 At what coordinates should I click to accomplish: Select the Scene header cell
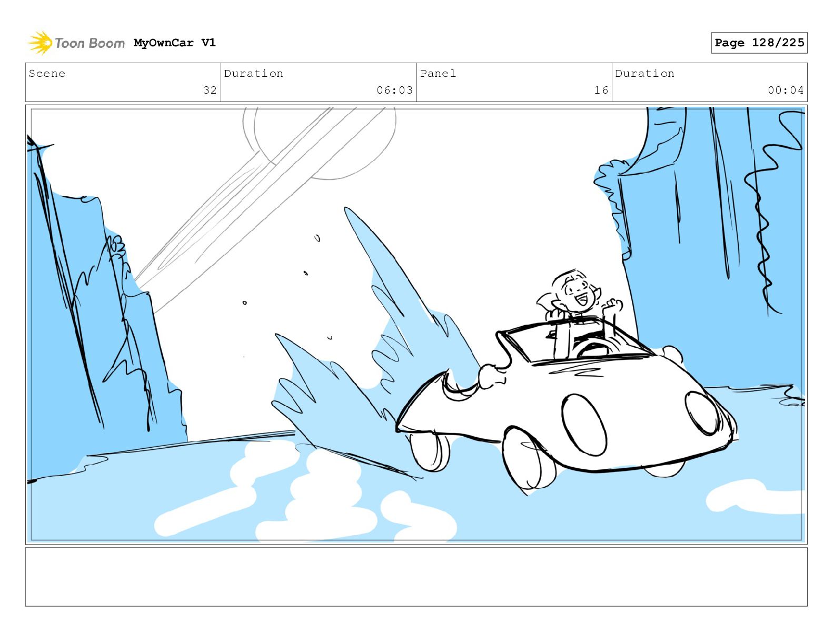pos(123,83)
